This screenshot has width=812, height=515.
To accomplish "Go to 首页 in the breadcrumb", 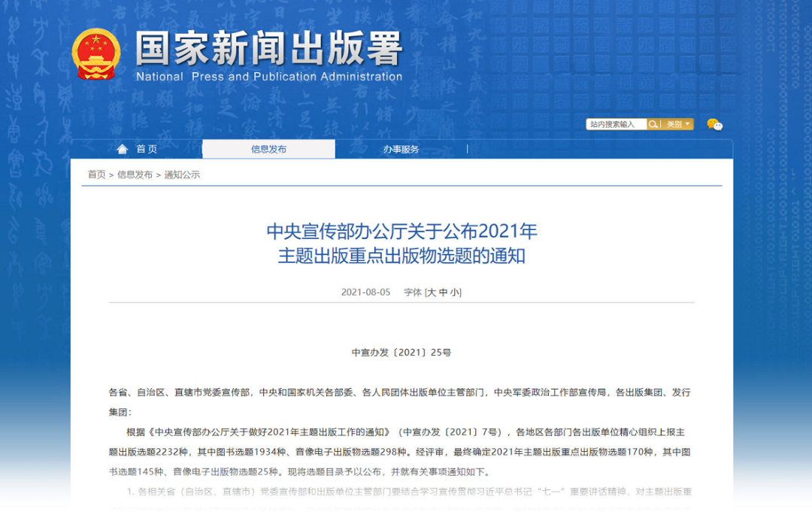I will point(96,174).
